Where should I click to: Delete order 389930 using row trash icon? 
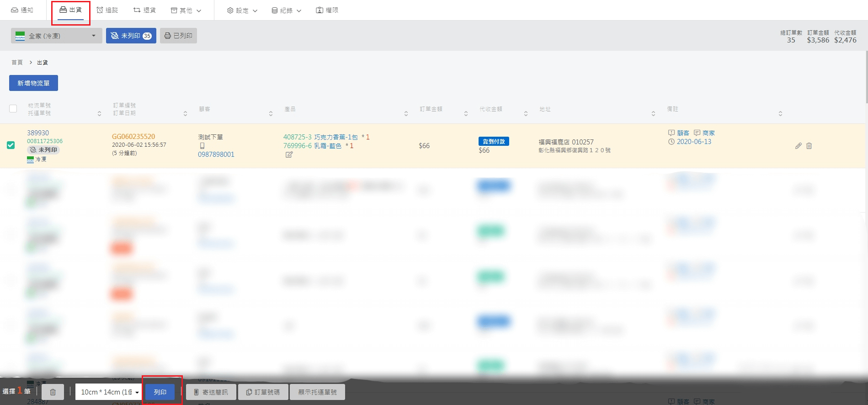pos(809,146)
